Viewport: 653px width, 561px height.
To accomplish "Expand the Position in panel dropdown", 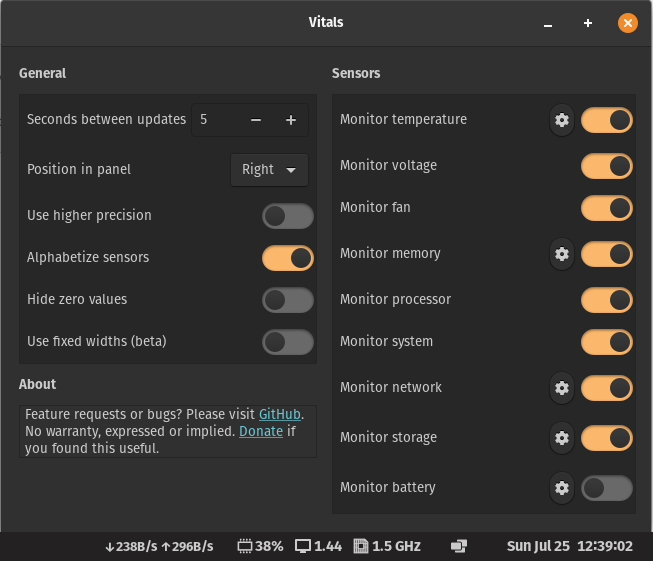I will coord(269,170).
